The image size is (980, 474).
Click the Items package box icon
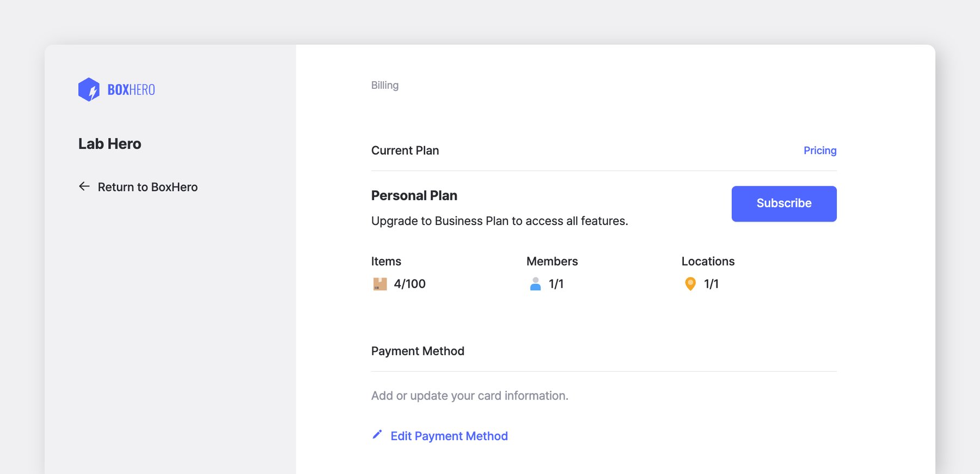point(379,284)
